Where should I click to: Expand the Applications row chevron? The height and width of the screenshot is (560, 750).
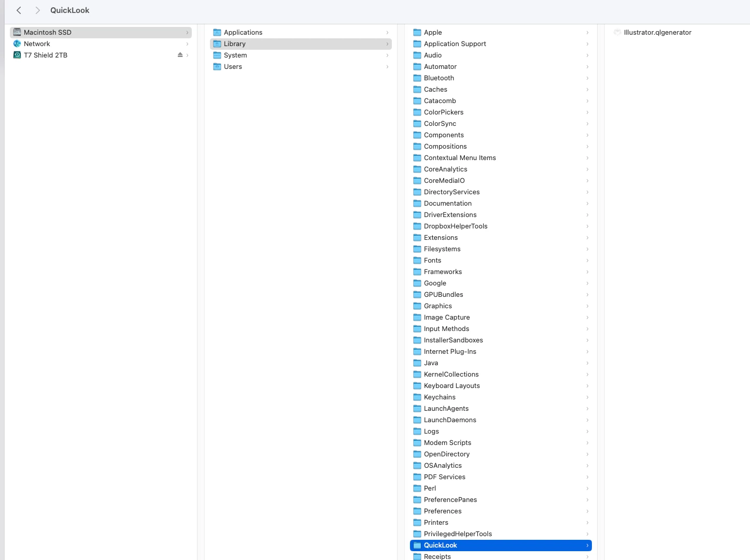coord(387,32)
